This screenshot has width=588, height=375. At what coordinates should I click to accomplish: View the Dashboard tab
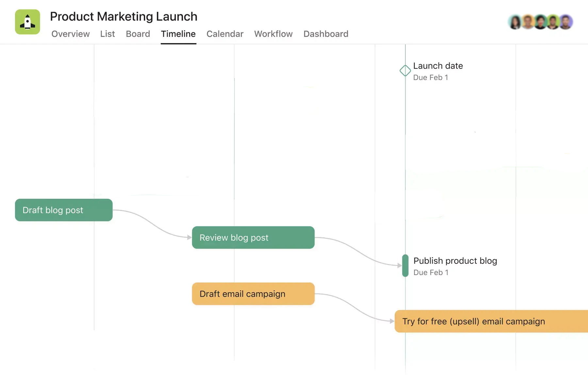pyautogui.click(x=326, y=34)
